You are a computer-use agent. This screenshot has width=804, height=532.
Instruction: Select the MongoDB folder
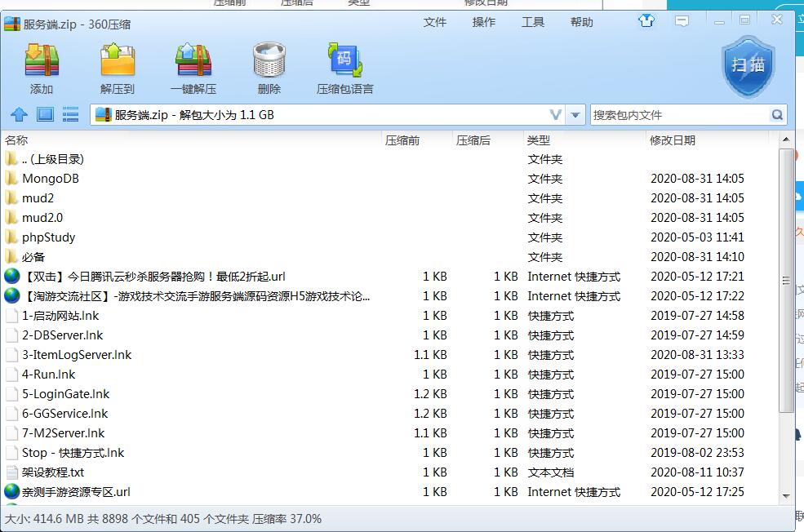pyautogui.click(x=50, y=179)
